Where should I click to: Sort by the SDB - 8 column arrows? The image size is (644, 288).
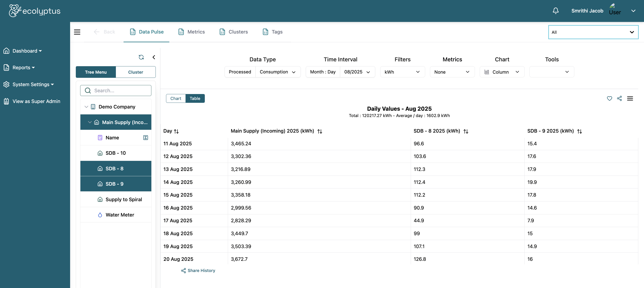(x=465, y=131)
